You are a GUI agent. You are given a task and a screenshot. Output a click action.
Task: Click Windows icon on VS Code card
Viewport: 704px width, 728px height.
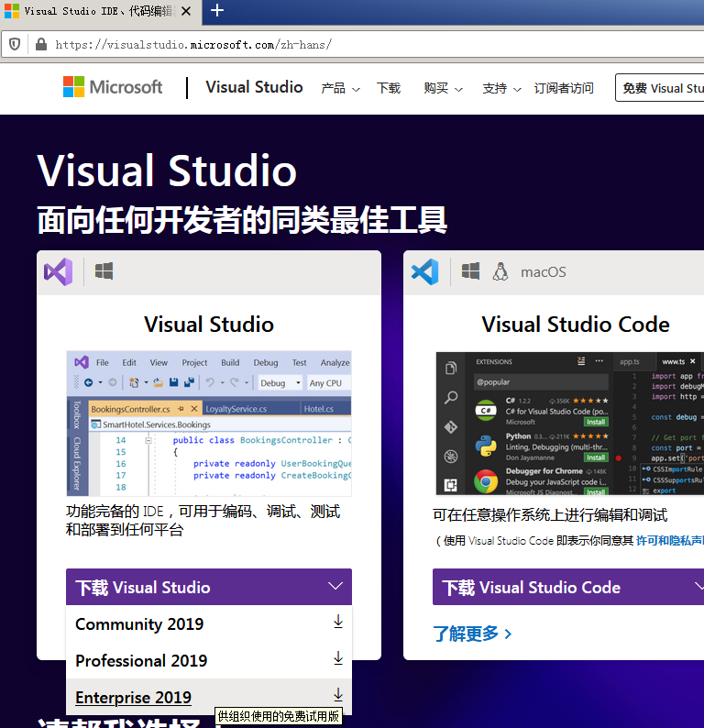click(470, 271)
